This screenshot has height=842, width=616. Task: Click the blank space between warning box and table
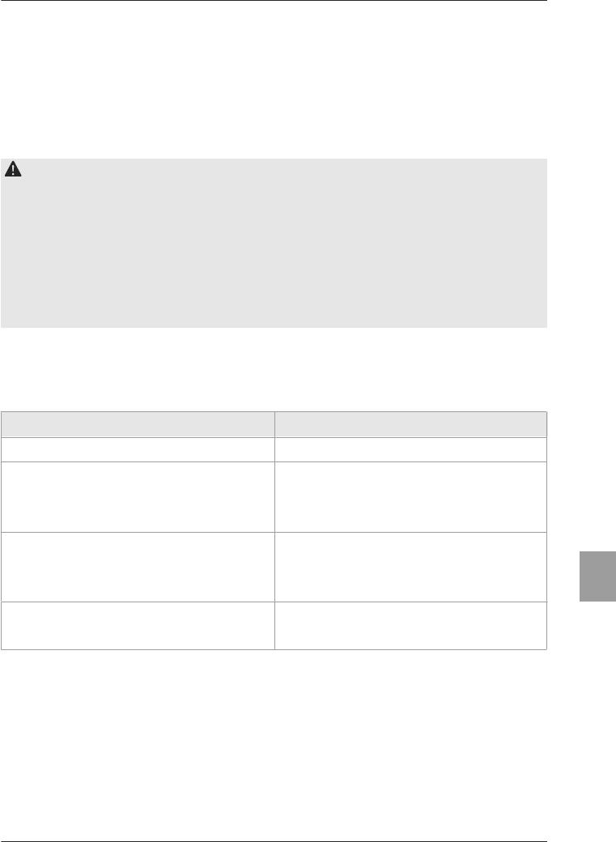(274, 369)
